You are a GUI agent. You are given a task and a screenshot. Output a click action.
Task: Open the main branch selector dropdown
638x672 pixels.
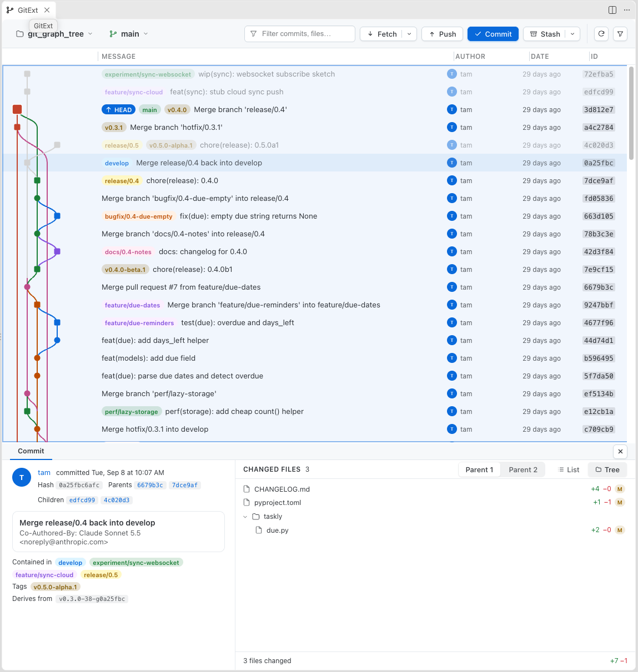(x=129, y=34)
